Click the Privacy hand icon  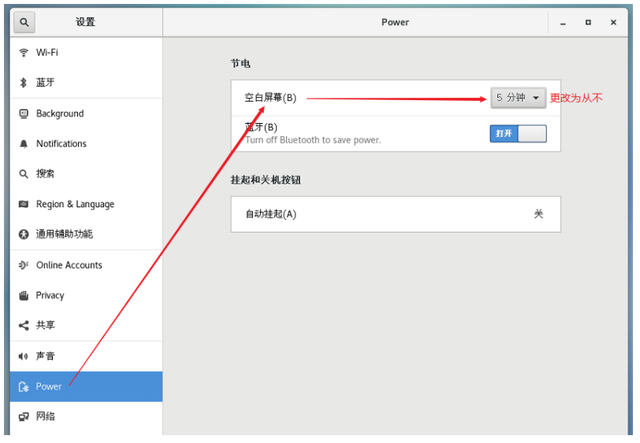tap(24, 295)
